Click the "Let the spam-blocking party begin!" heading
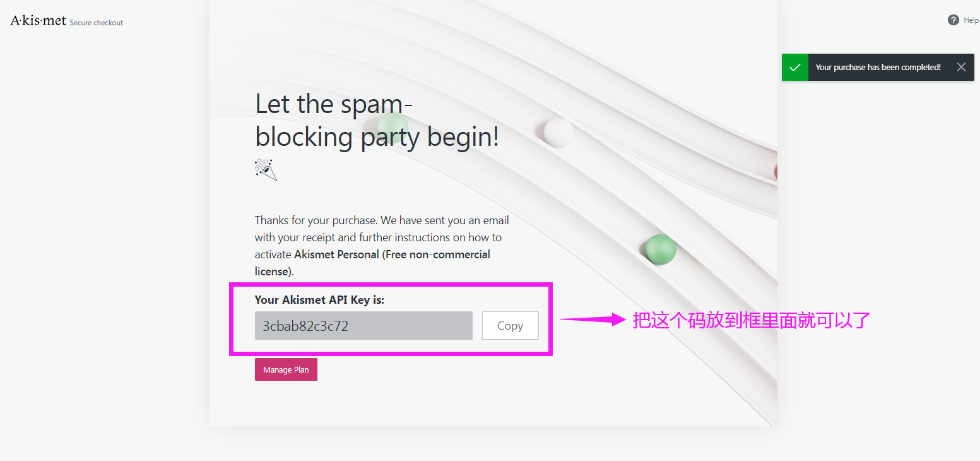This screenshot has height=461, width=980. pyautogui.click(x=377, y=121)
